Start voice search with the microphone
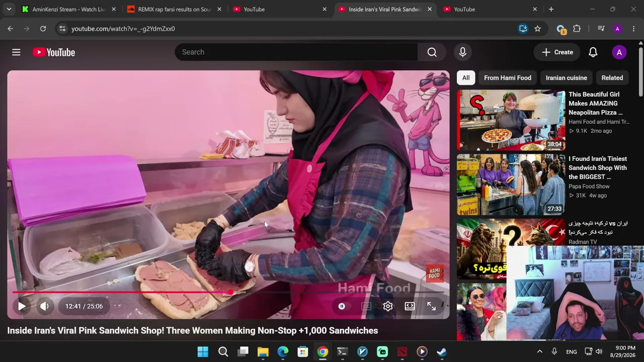This screenshot has width=644, height=362. (462, 52)
